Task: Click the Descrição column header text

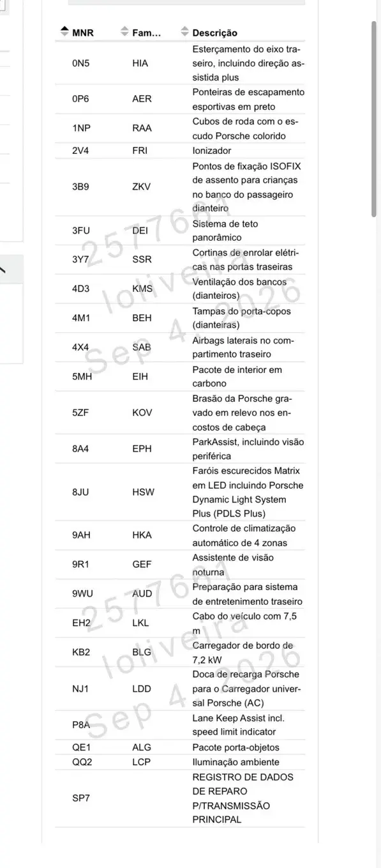Action: coord(214,33)
